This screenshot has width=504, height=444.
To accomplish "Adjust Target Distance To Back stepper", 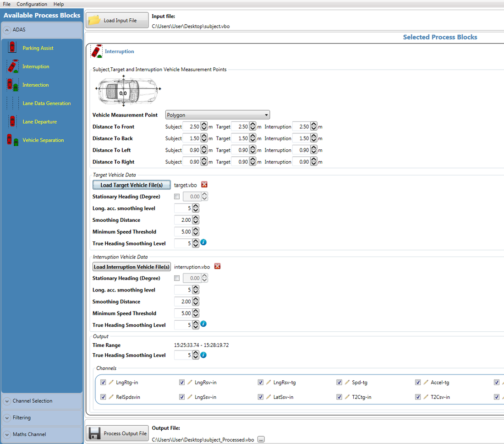I will tap(253, 138).
